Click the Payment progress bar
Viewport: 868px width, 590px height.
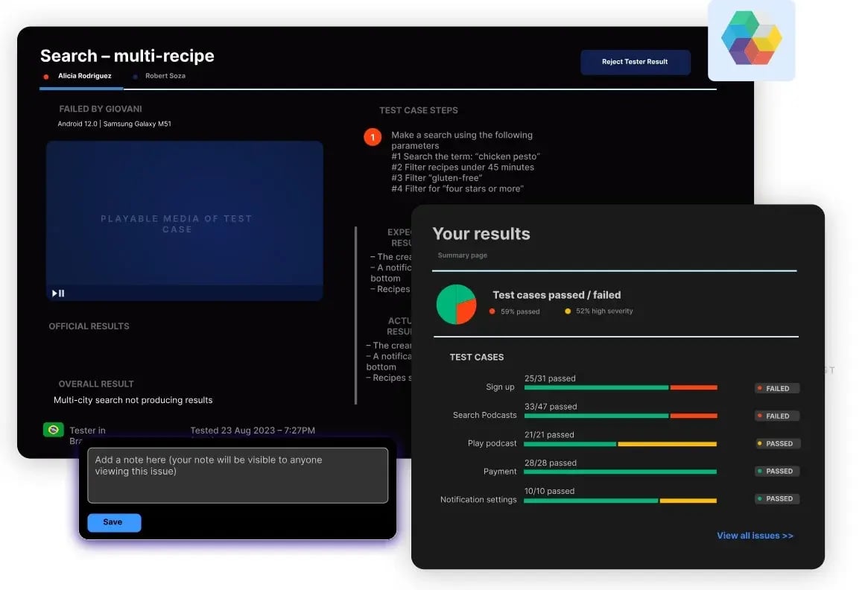620,472
